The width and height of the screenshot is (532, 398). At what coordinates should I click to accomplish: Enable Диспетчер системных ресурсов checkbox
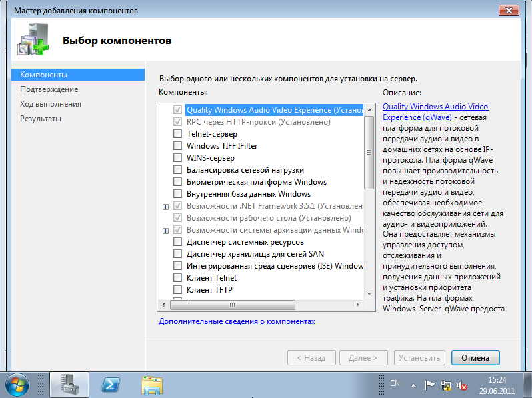177,242
